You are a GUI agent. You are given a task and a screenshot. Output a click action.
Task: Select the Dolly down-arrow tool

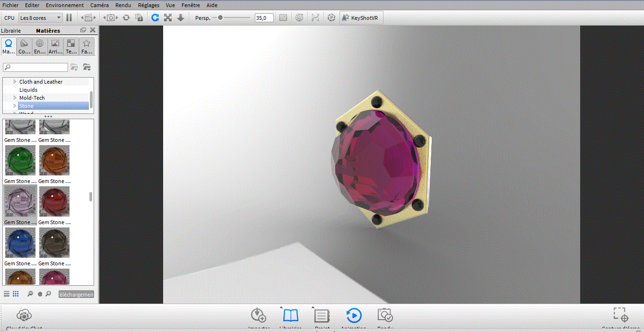point(181,17)
